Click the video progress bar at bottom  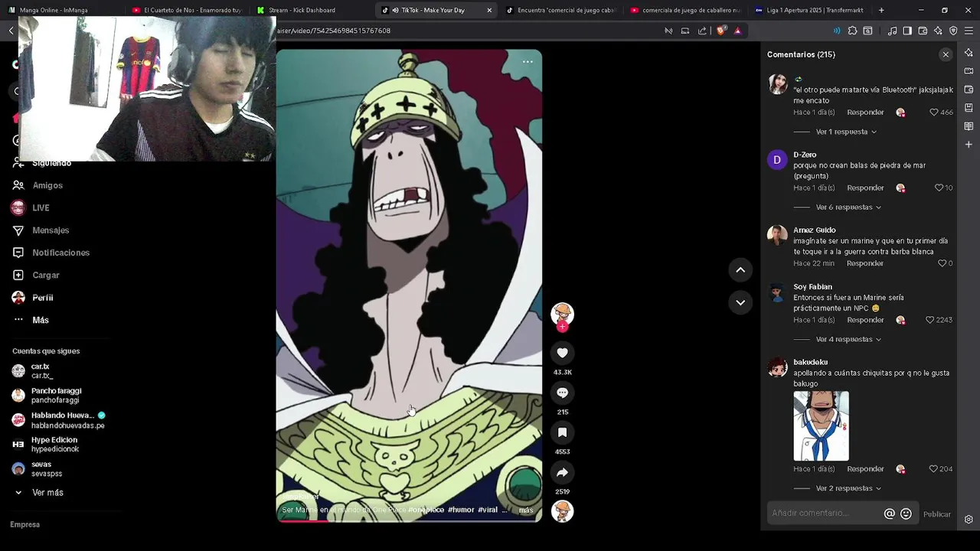(x=409, y=520)
